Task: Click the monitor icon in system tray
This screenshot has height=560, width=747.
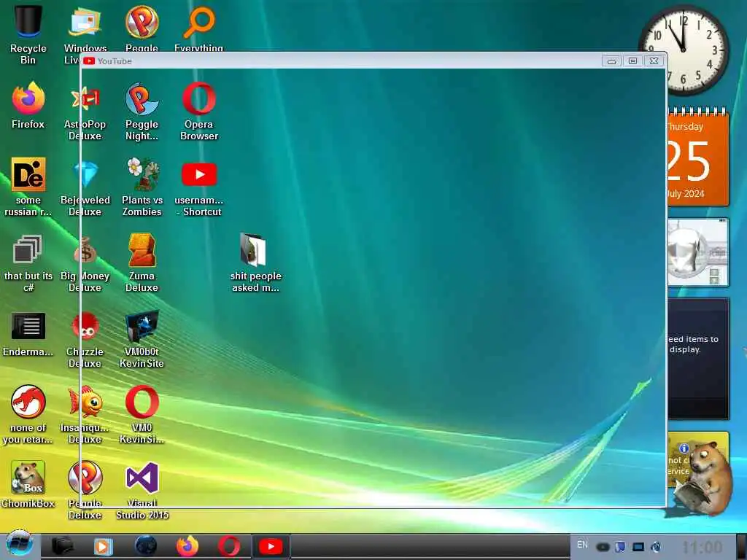Action: 638,547
